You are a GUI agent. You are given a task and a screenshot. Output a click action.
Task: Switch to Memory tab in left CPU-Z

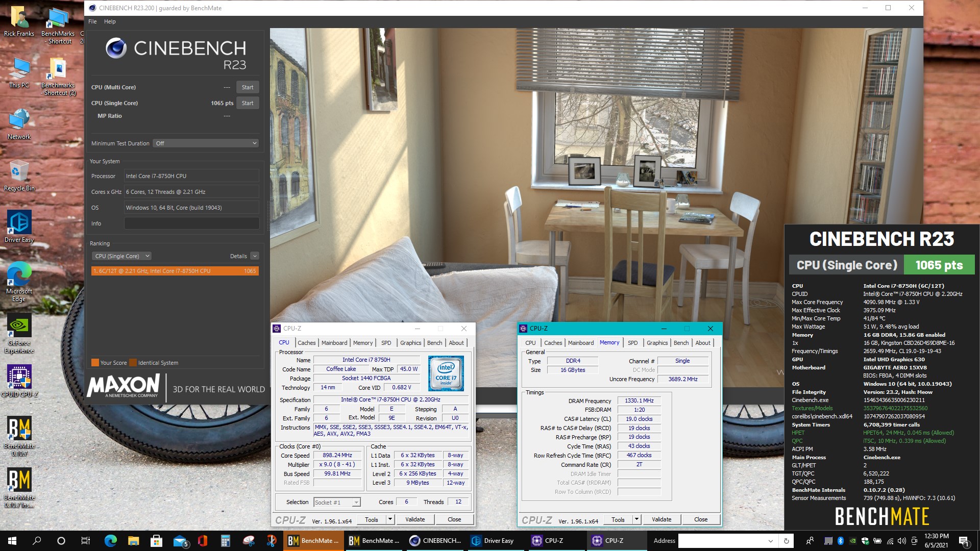pyautogui.click(x=363, y=343)
